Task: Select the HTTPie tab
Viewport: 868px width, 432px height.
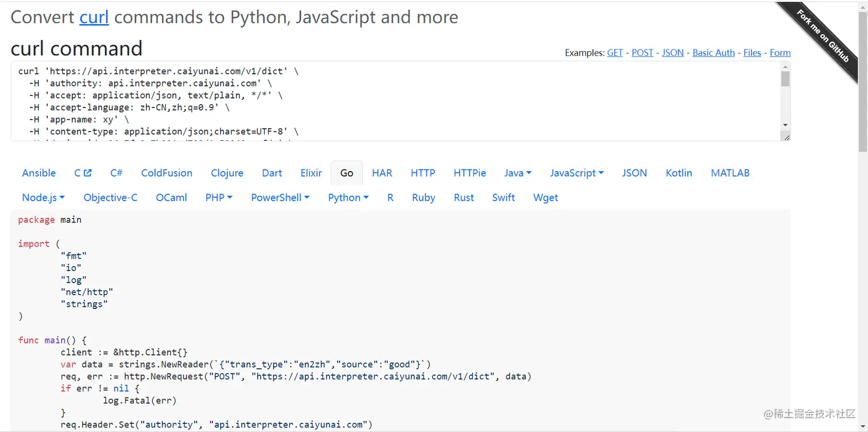Action: 470,173
